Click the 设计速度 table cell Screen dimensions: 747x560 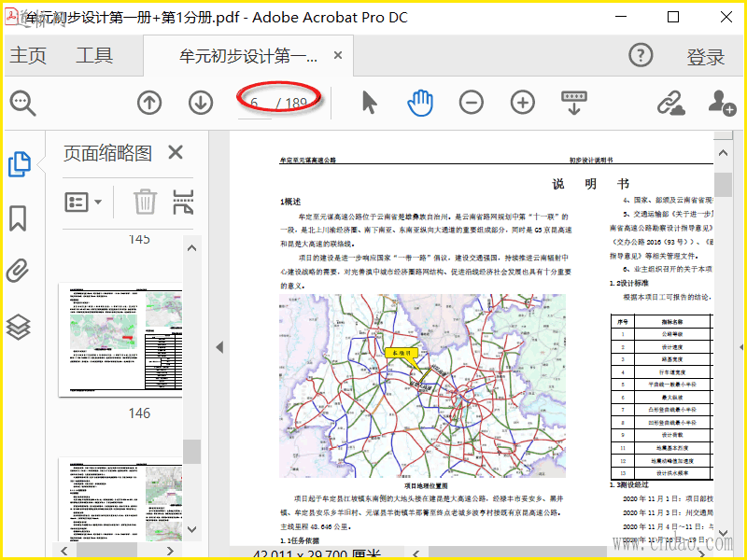tap(671, 347)
